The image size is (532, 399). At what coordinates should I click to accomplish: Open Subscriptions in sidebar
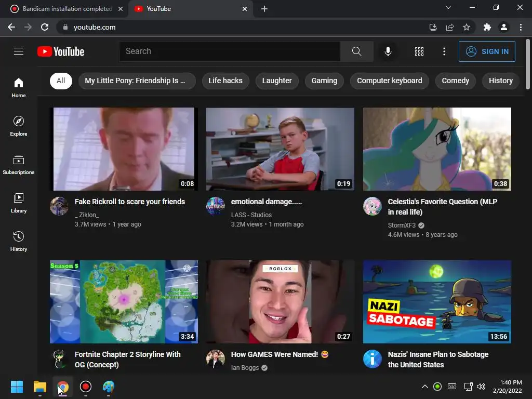click(19, 165)
